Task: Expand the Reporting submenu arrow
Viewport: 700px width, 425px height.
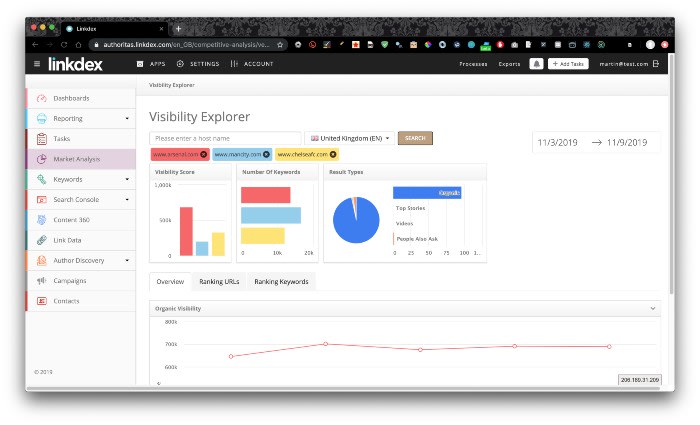Action: (x=127, y=119)
